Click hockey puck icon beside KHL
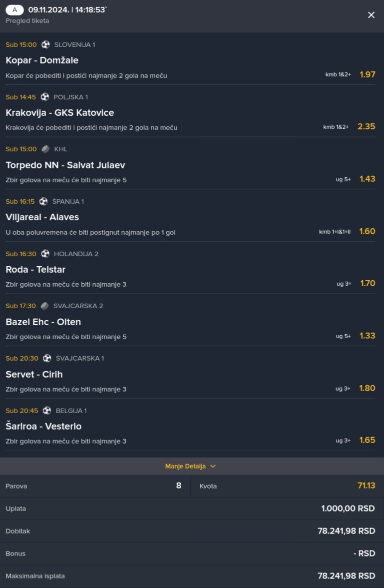Screen dimensions: 384x588 (45, 149)
